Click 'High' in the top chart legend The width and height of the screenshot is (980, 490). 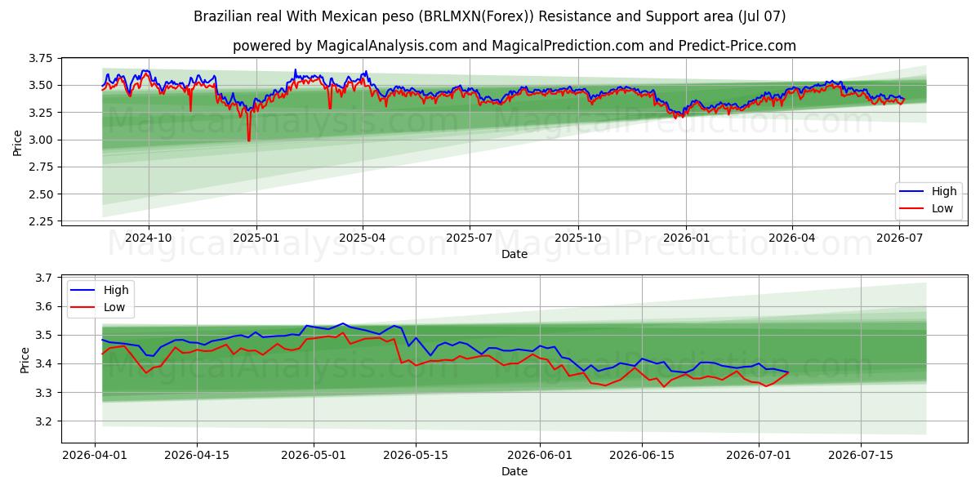pyautogui.click(x=944, y=192)
